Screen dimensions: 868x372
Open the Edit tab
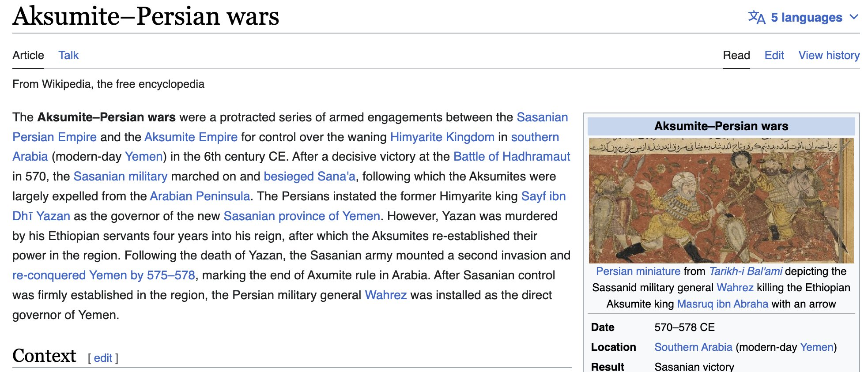[774, 55]
